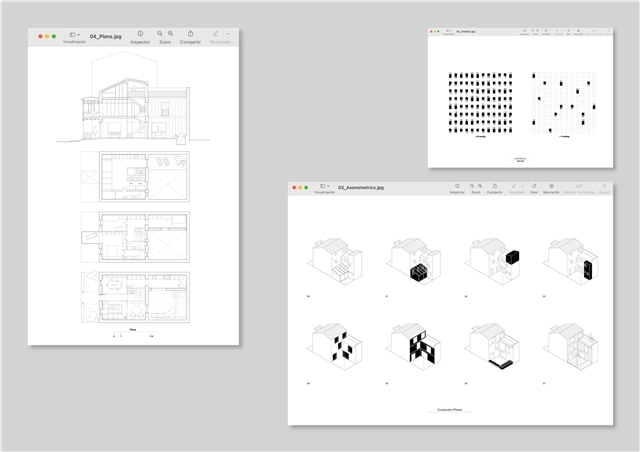Zoom out in the 04_Plans.jpg window

coord(160,34)
